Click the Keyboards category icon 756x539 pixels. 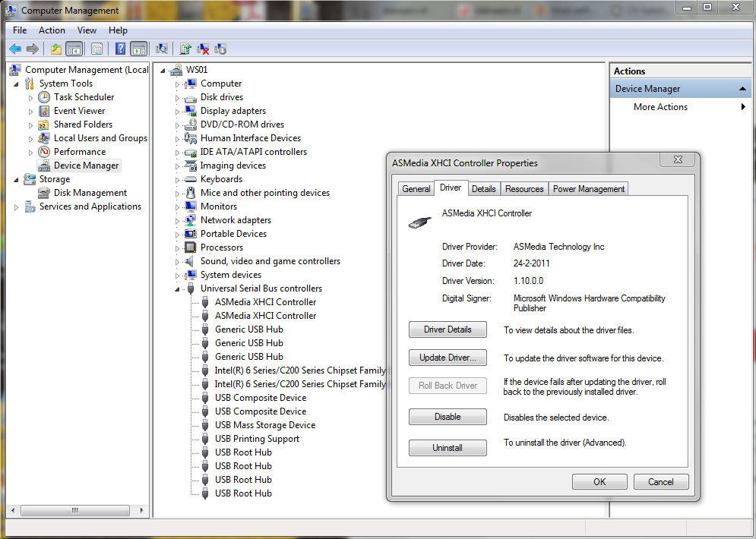coord(191,179)
